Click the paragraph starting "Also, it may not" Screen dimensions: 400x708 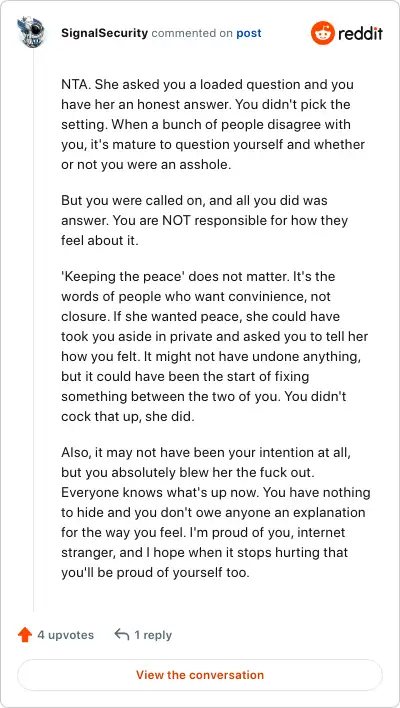[x=216, y=512]
